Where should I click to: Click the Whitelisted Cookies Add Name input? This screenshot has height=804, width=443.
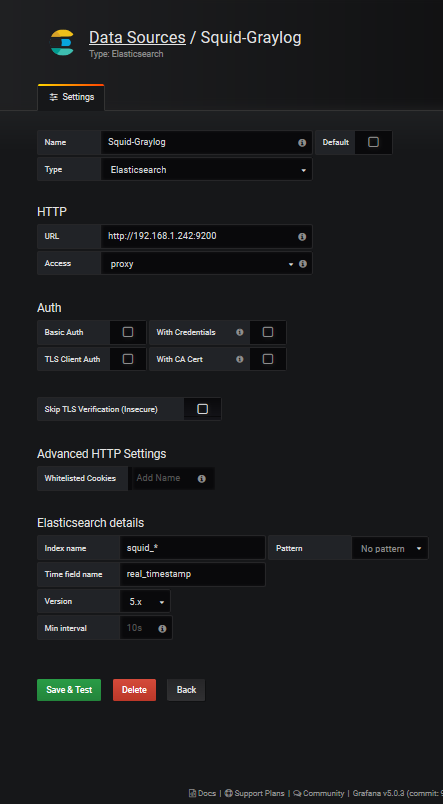173,478
